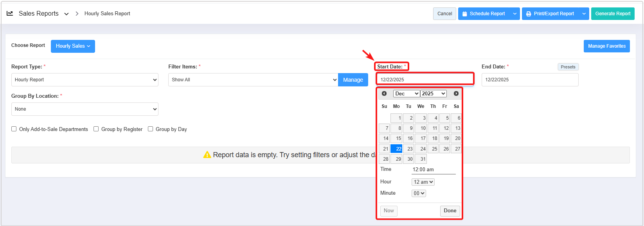Click the Print/Export Report printer icon
The width and height of the screenshot is (644, 226).
coord(529,14)
